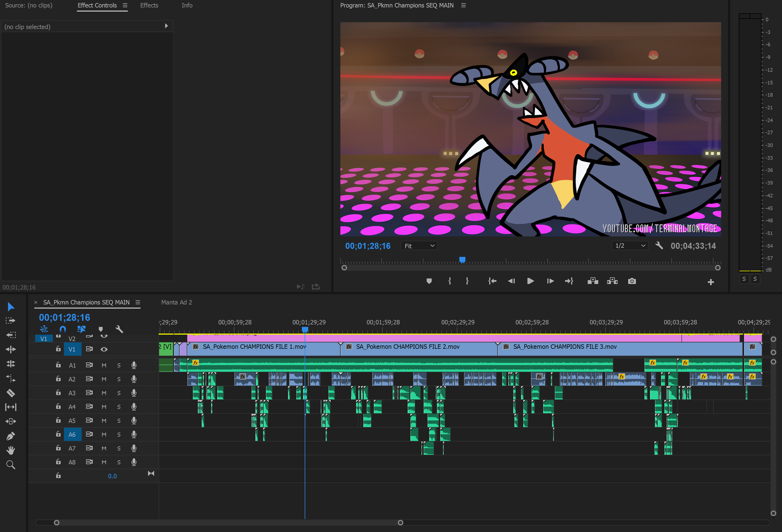Click the Program monitor timecode 00;01;28;16
Screen dimensions: 782x532
pos(368,246)
